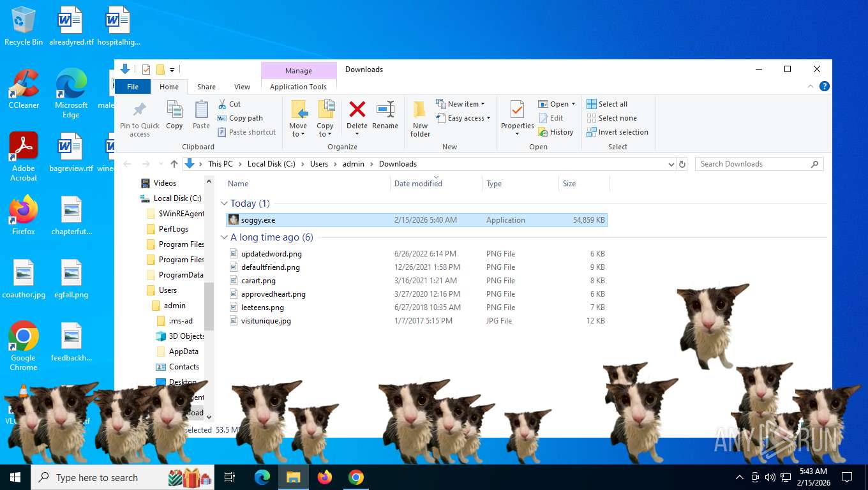Switch to the Home ribbon tab
Screen dimensions: 868x490
[x=169, y=87]
